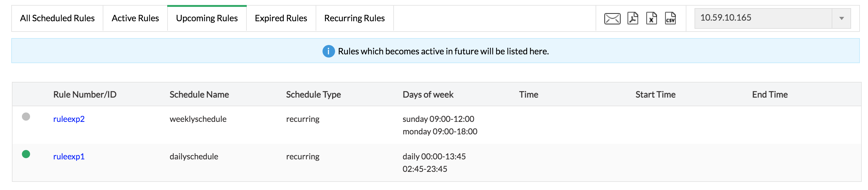Export rules as Excel icon
The image size is (868, 190).
click(x=651, y=18)
